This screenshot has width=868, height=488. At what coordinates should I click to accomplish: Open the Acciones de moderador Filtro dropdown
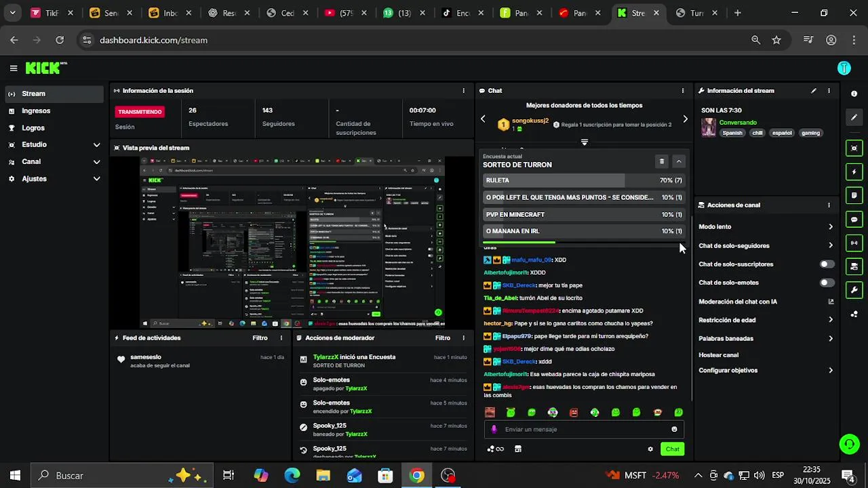[x=442, y=338]
